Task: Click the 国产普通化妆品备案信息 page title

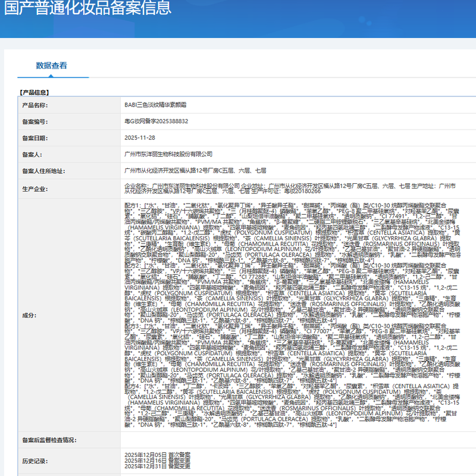Action: (x=87, y=8)
